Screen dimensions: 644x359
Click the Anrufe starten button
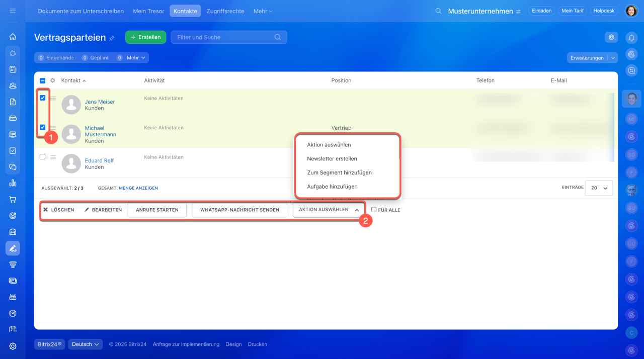tap(157, 210)
